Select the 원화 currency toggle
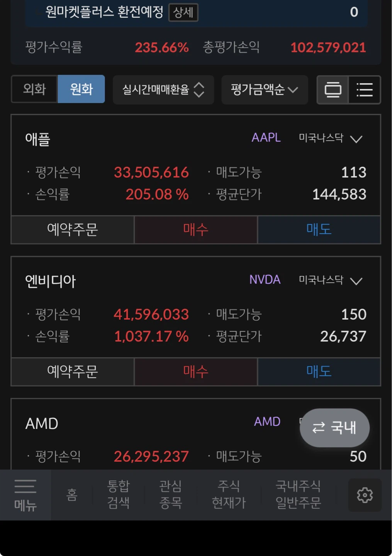The width and height of the screenshot is (392, 556). pyautogui.click(x=81, y=89)
